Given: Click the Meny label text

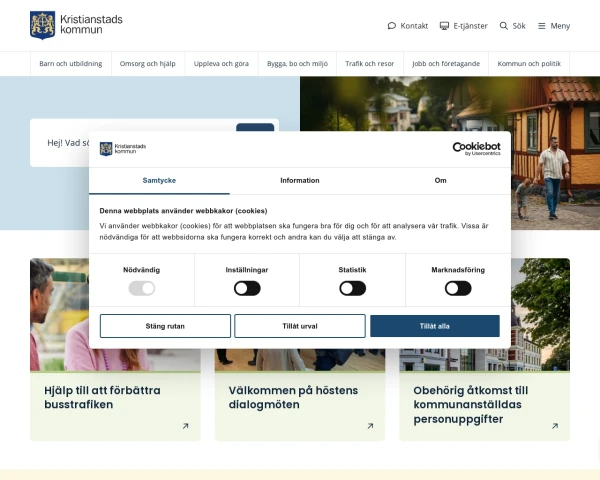Looking at the screenshot, I should 560,26.
